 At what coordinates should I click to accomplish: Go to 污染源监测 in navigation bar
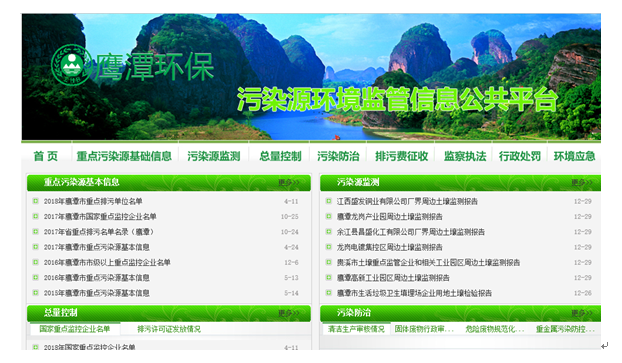point(214,156)
